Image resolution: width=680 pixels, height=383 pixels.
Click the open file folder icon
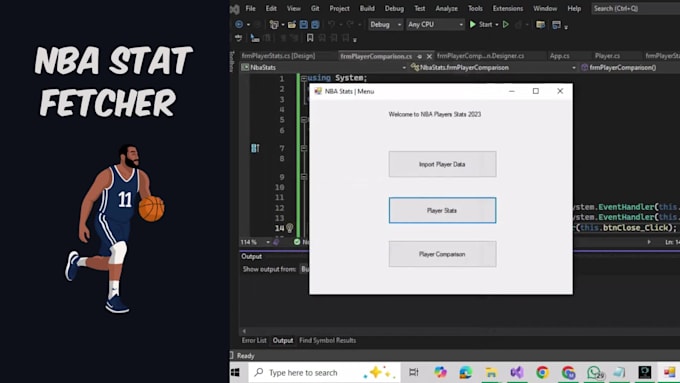coord(292,25)
